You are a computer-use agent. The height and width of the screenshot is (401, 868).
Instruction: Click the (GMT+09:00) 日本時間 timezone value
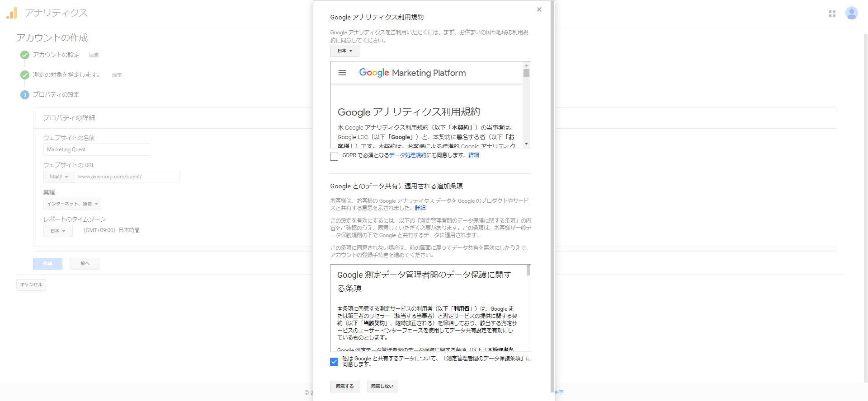click(112, 230)
